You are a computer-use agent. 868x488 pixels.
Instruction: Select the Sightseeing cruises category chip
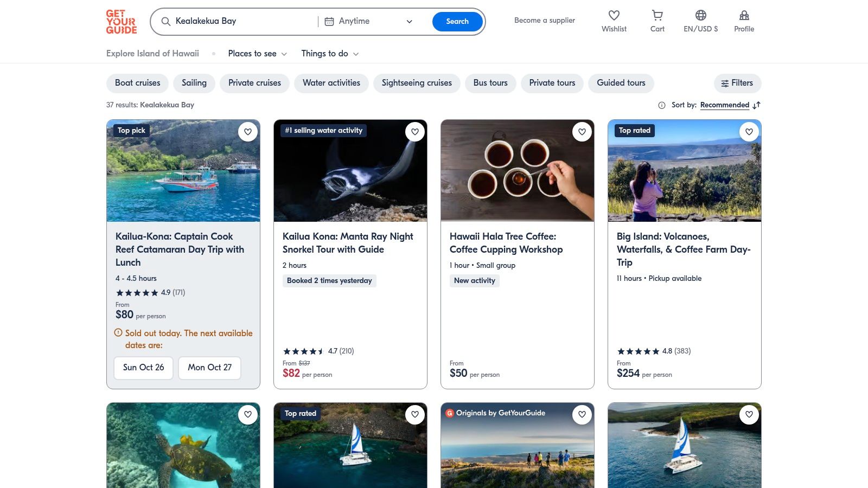click(417, 83)
